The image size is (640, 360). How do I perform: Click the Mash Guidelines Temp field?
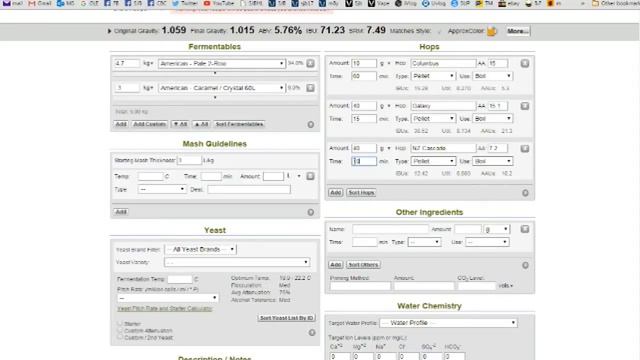pyautogui.click(x=151, y=176)
